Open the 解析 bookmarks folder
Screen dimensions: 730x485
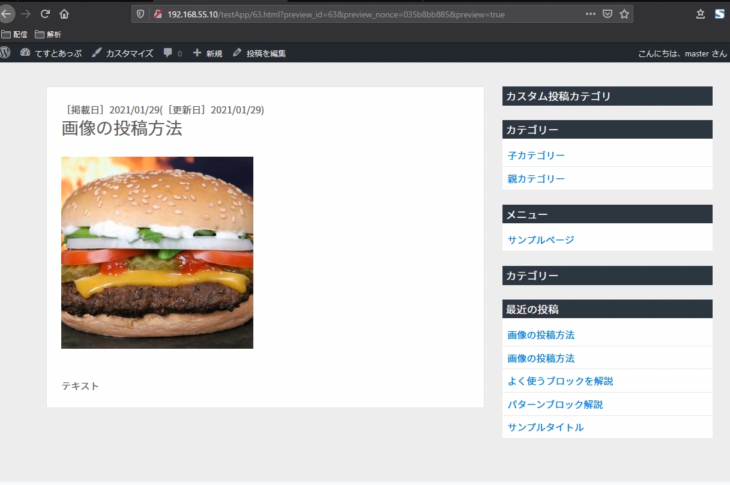point(47,34)
